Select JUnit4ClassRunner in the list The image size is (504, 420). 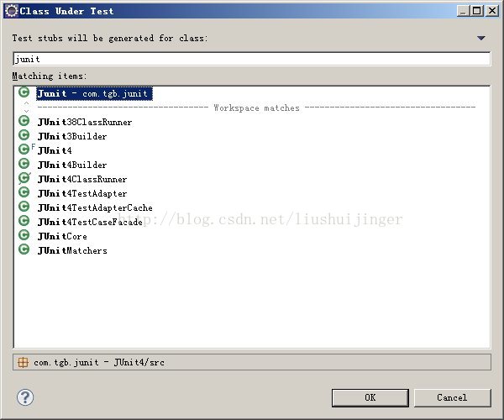(82, 179)
